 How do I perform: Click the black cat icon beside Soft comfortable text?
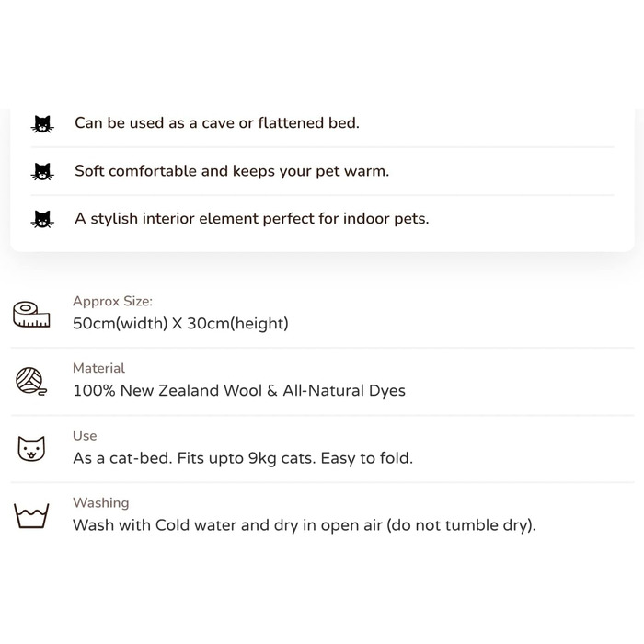click(42, 172)
